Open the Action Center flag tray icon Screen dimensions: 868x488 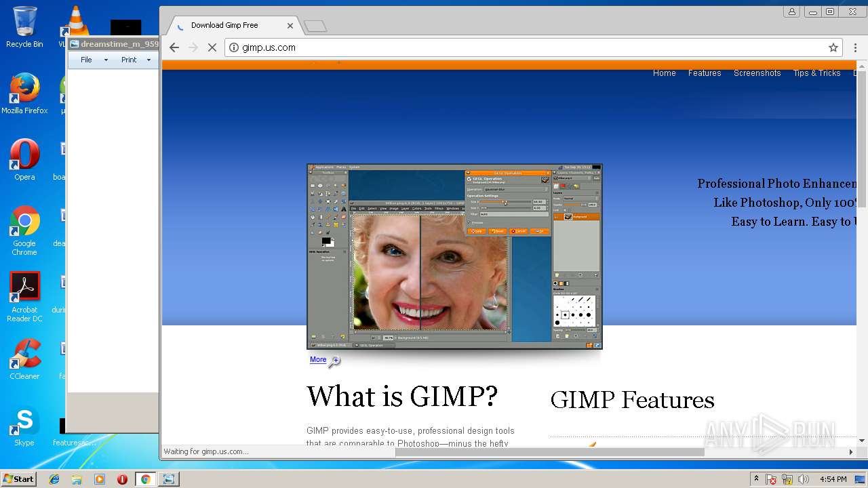[x=771, y=479]
